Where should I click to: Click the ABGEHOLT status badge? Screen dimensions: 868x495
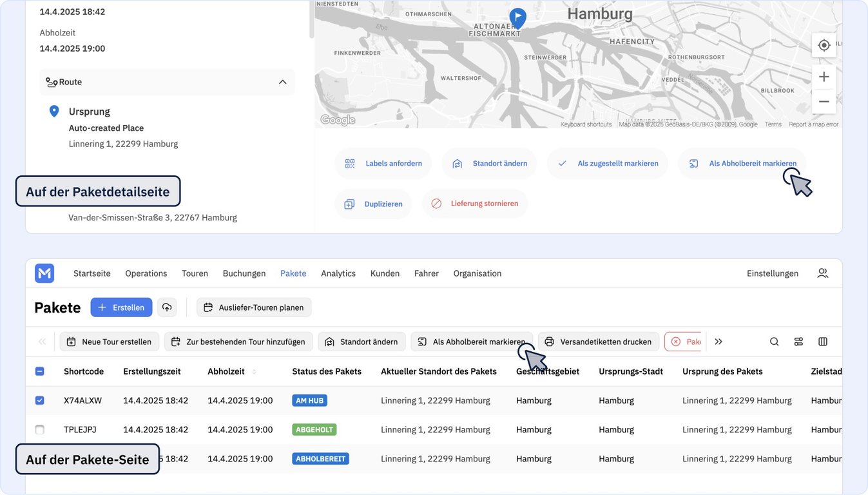tap(314, 429)
